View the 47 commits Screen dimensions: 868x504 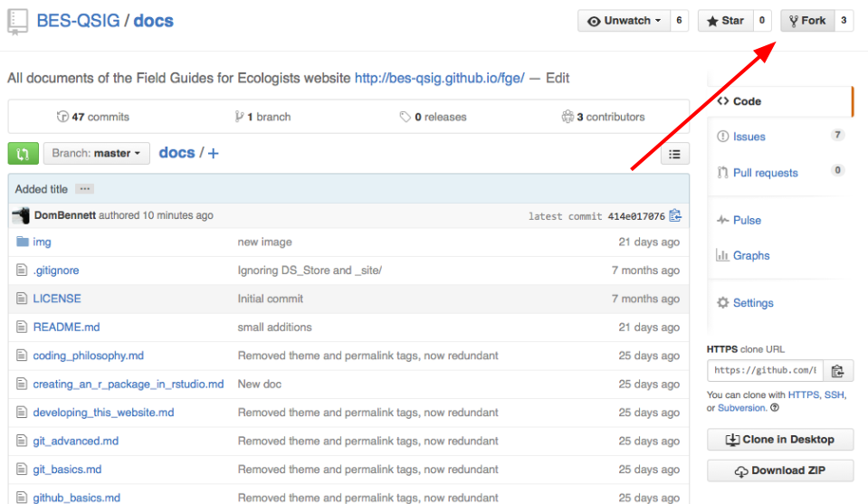[x=93, y=117]
